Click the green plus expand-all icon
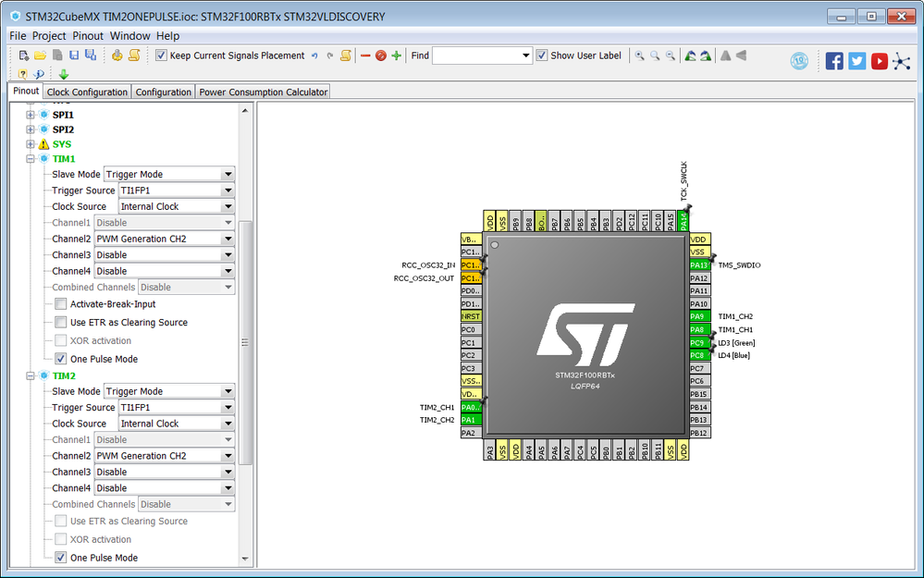The width and height of the screenshot is (924, 578). [396, 56]
